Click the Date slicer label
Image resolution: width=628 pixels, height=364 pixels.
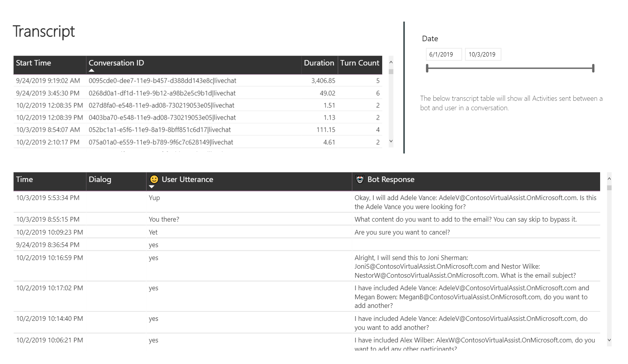pyautogui.click(x=430, y=39)
